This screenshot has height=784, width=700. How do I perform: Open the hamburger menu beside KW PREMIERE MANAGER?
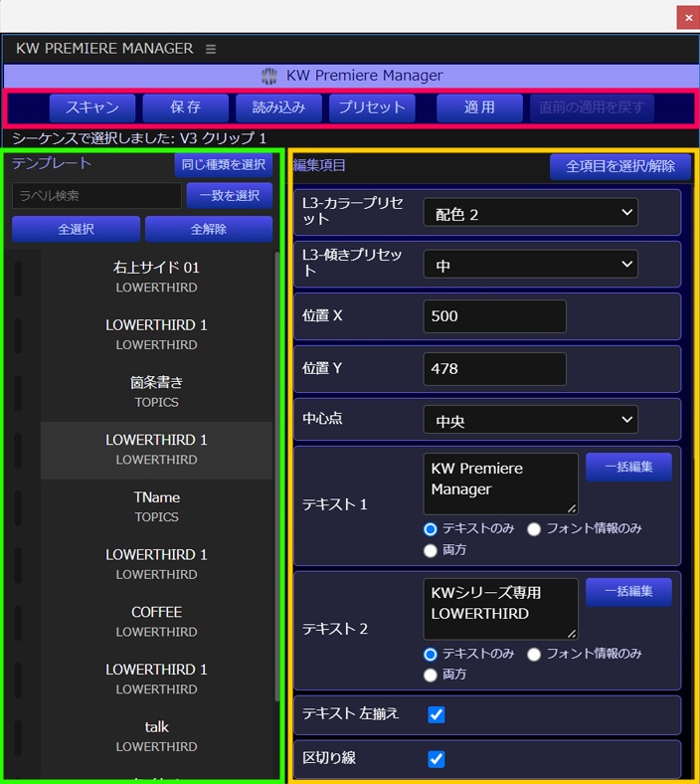tap(211, 49)
